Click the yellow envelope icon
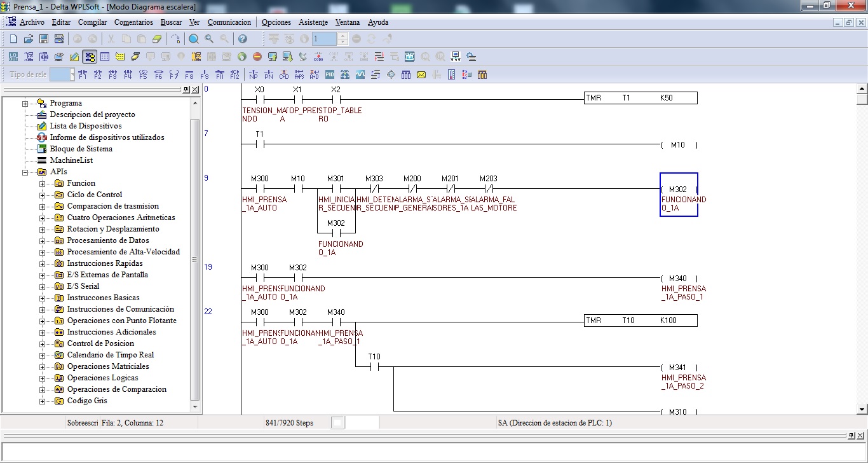 [421, 74]
